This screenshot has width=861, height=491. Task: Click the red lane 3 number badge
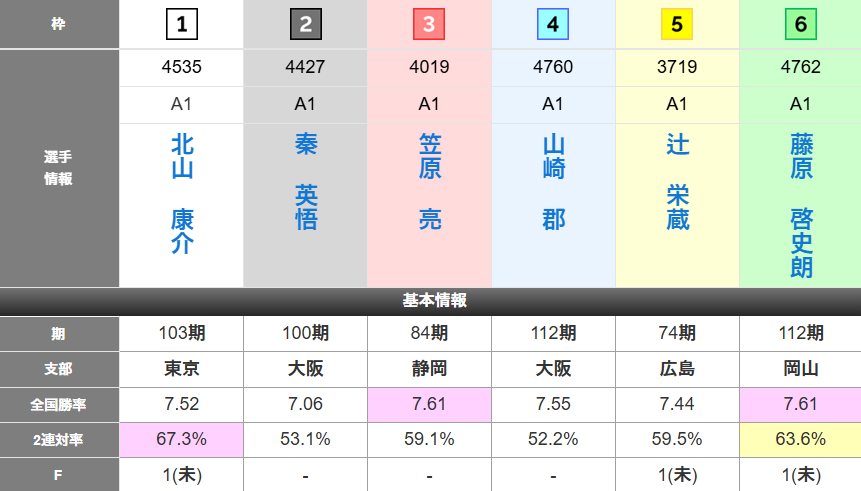pos(429,24)
